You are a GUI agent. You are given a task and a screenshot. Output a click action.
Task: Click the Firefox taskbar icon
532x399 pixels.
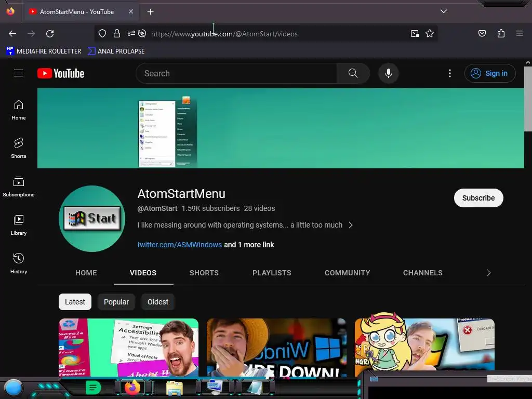132,387
